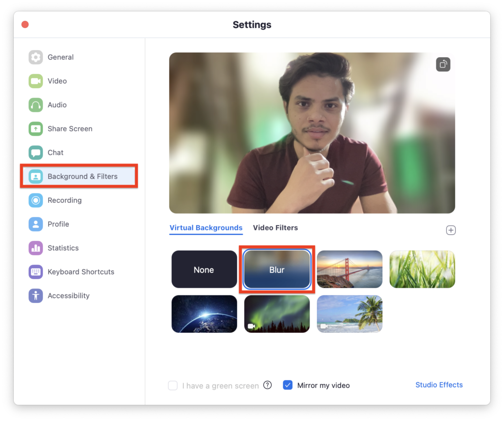
Task: Open Audio headphones settings icon
Action: (x=35, y=105)
